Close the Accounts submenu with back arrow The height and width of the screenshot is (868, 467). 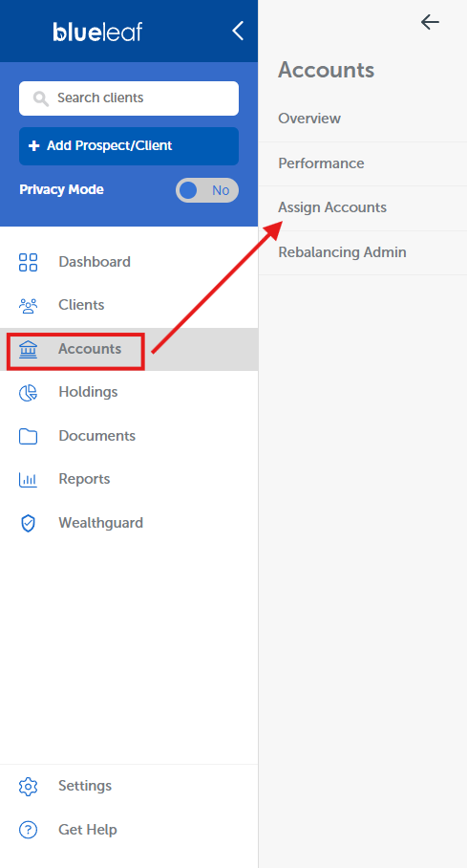430,22
